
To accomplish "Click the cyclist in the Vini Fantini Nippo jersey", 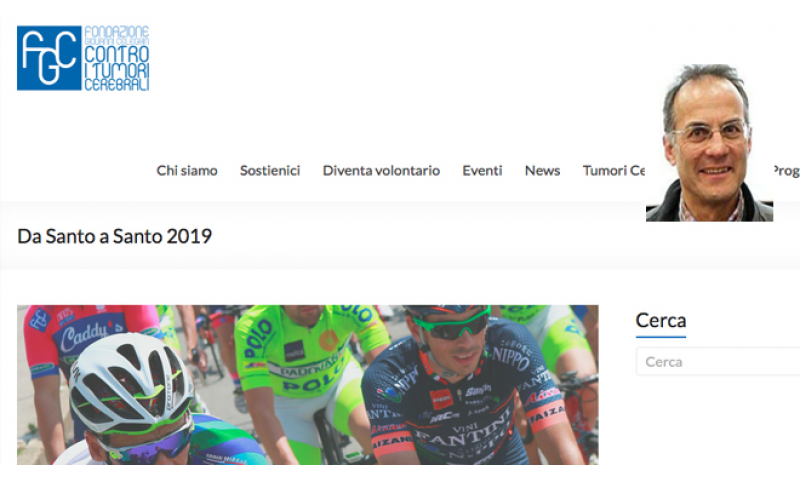I will (x=462, y=388).
